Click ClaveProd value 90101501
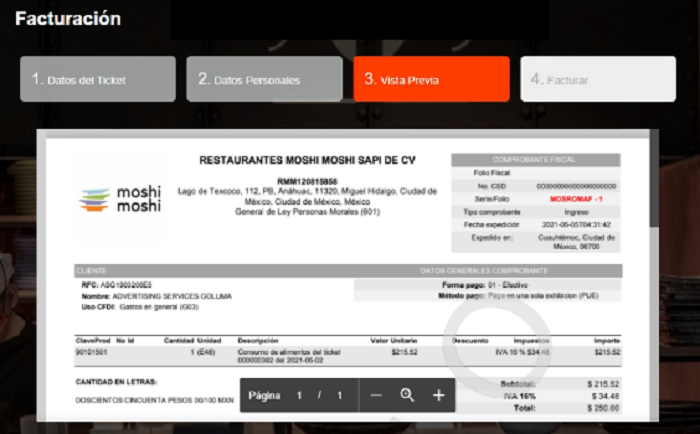700x434 pixels. point(91,352)
